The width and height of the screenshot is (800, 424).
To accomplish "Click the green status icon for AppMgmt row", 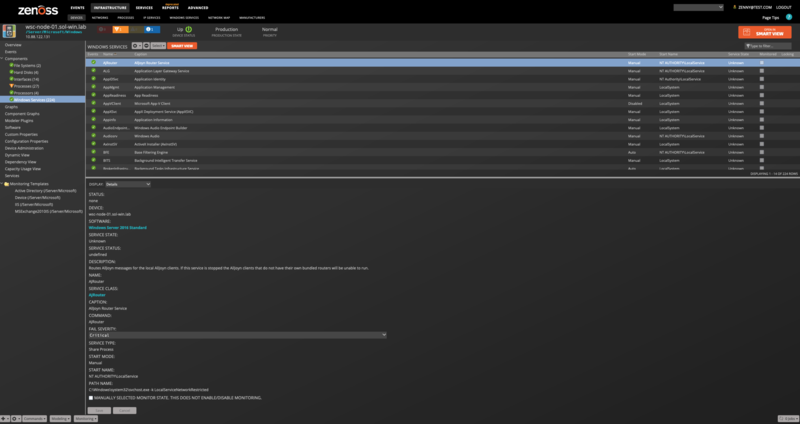I will point(93,87).
